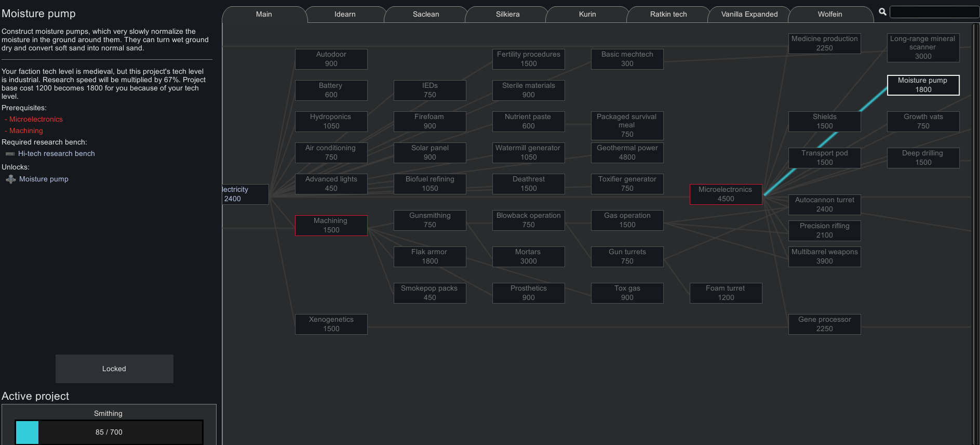
Task: Choose the Toxifier generator node
Action: [x=627, y=184]
